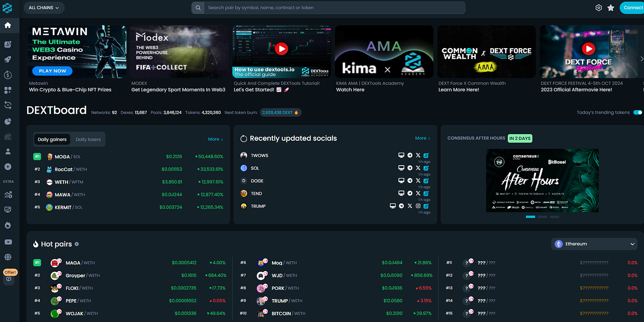Open the PEPE / WETH hot pair
The height and width of the screenshot is (322, 644).
130,301
